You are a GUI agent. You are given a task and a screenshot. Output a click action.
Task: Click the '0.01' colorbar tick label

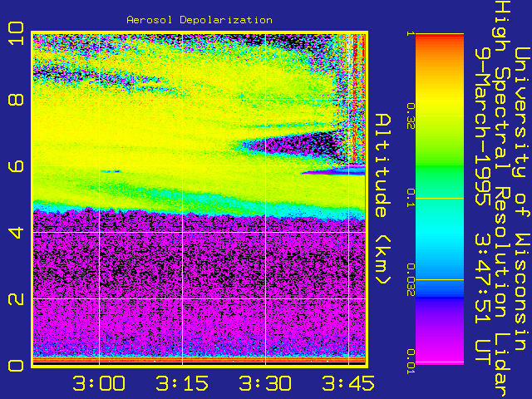tap(410, 362)
